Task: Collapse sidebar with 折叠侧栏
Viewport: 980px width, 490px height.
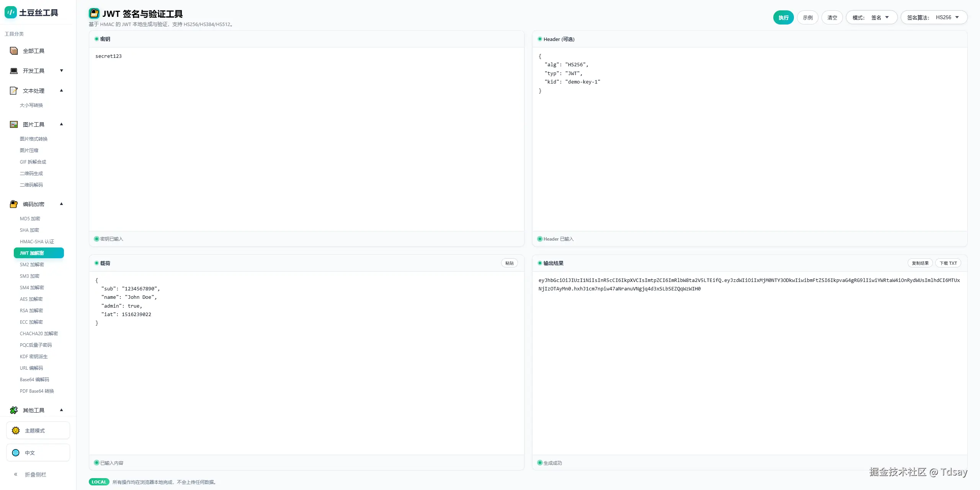Action: click(31, 475)
